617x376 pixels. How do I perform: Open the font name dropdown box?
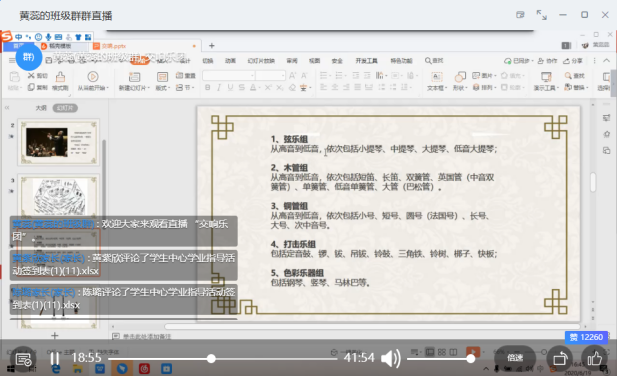pos(229,75)
